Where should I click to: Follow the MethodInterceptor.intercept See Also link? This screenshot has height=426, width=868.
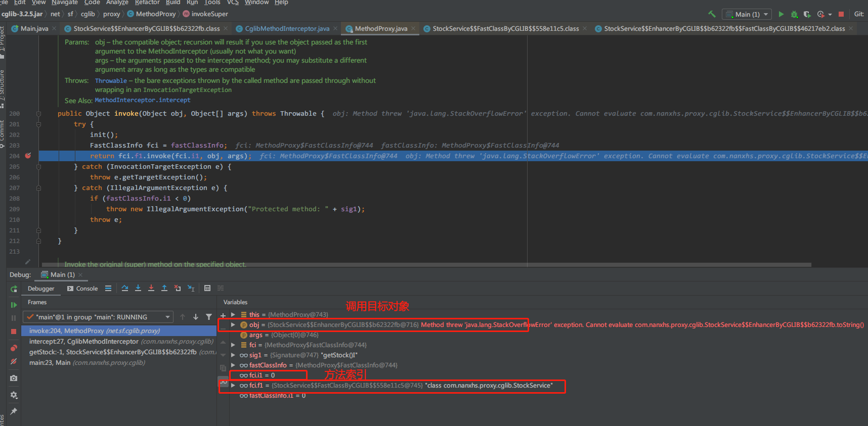[x=143, y=100]
